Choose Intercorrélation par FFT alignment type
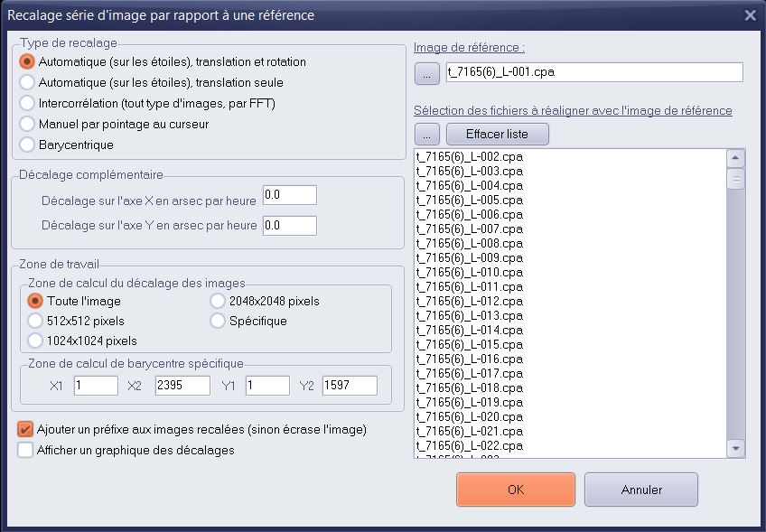 pos(28,103)
